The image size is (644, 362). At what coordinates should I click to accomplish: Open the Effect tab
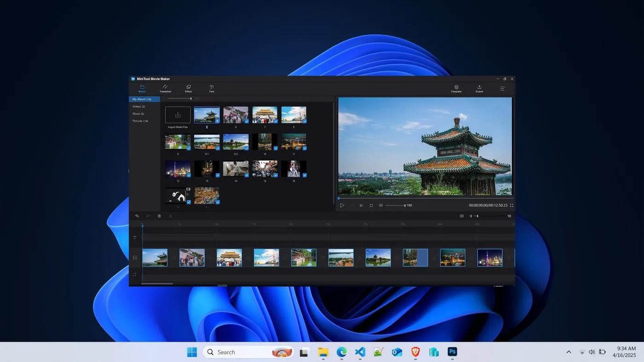pyautogui.click(x=188, y=88)
